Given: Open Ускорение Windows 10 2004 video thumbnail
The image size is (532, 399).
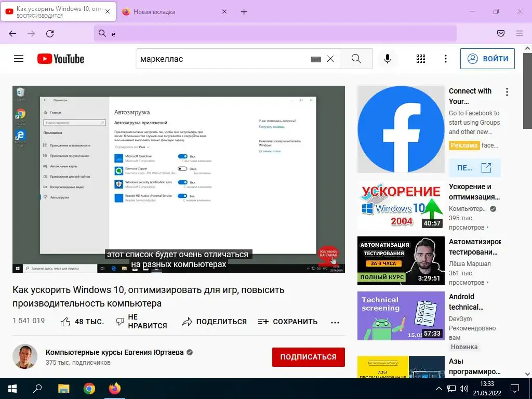Looking at the screenshot, I should 401,206.
